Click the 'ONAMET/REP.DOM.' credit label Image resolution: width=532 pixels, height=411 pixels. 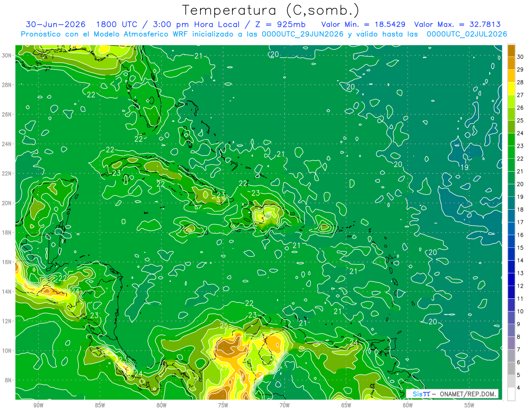(x=468, y=394)
